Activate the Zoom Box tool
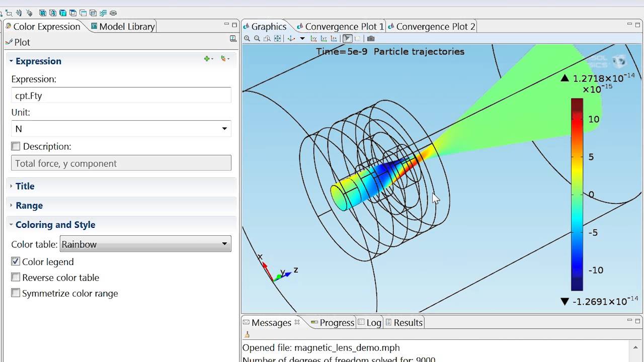Image resolution: width=644 pixels, height=362 pixels. click(x=267, y=39)
